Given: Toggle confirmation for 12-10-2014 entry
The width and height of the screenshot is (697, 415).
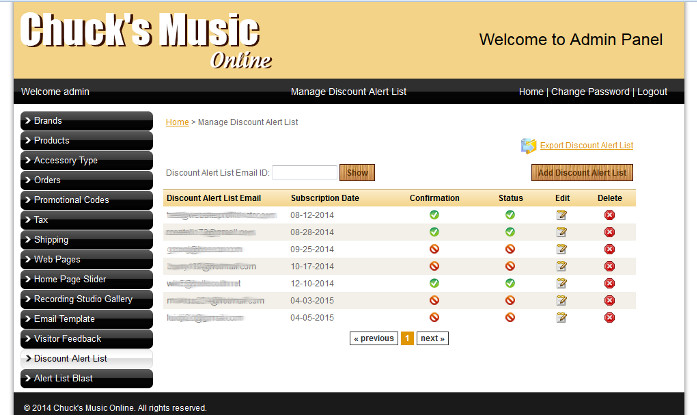Looking at the screenshot, I should coord(434,283).
